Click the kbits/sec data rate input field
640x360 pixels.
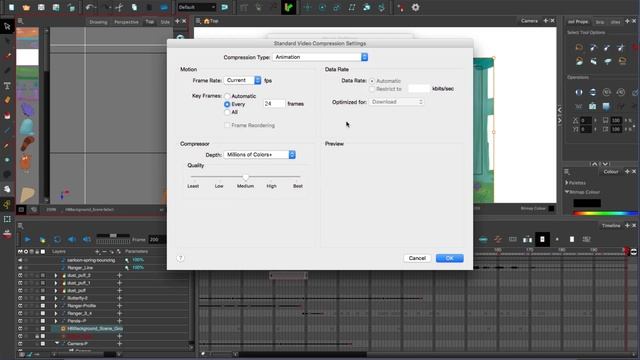419,89
